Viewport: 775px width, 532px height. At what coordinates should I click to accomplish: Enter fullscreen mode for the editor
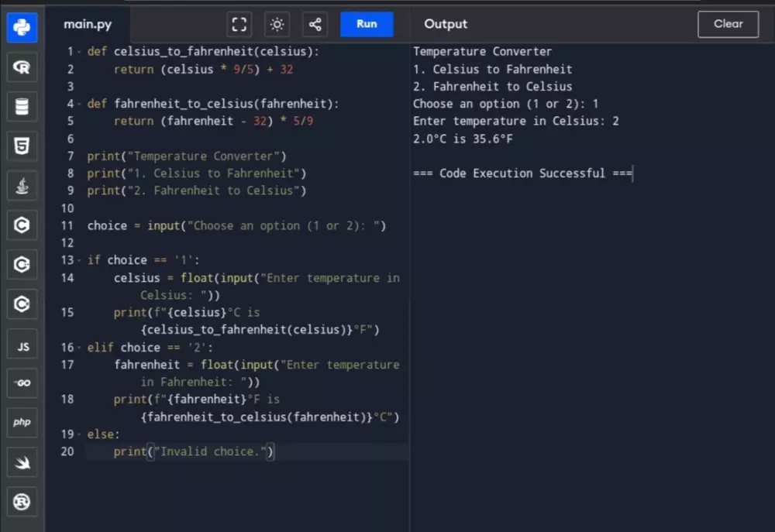(239, 25)
